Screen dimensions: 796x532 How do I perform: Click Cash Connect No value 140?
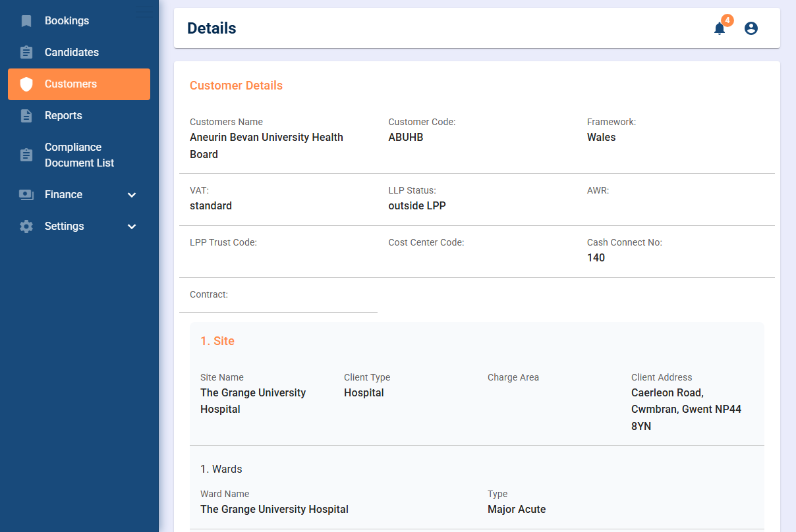596,258
